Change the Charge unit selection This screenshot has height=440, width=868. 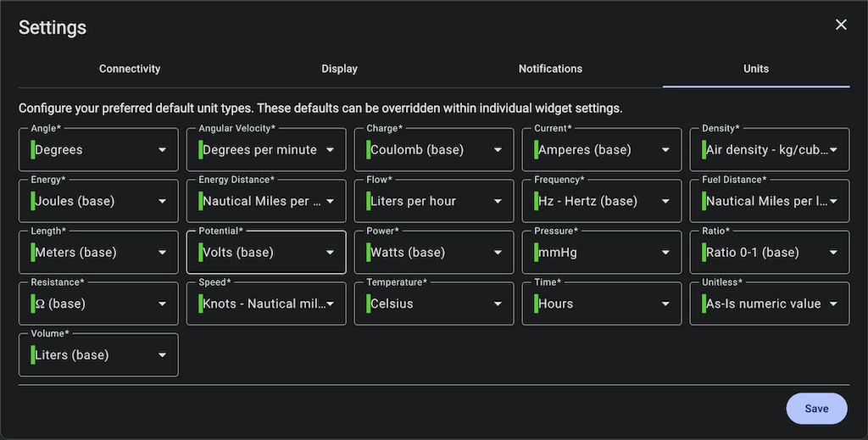[434, 150]
